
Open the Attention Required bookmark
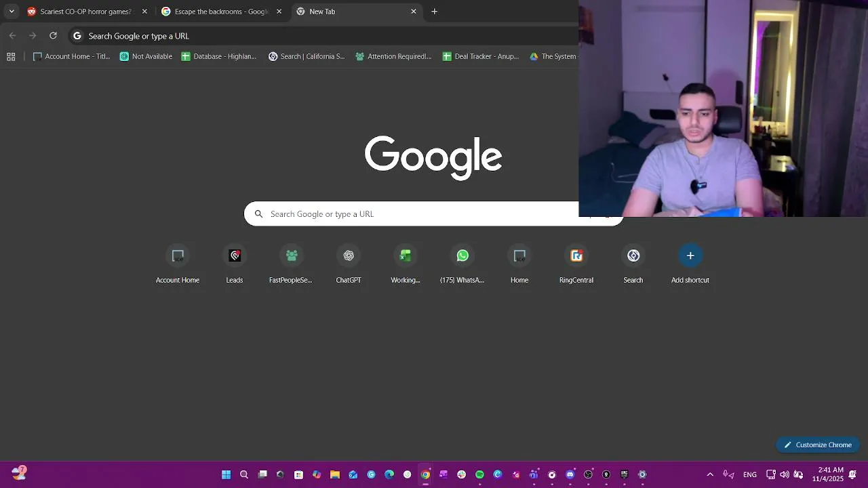[393, 56]
